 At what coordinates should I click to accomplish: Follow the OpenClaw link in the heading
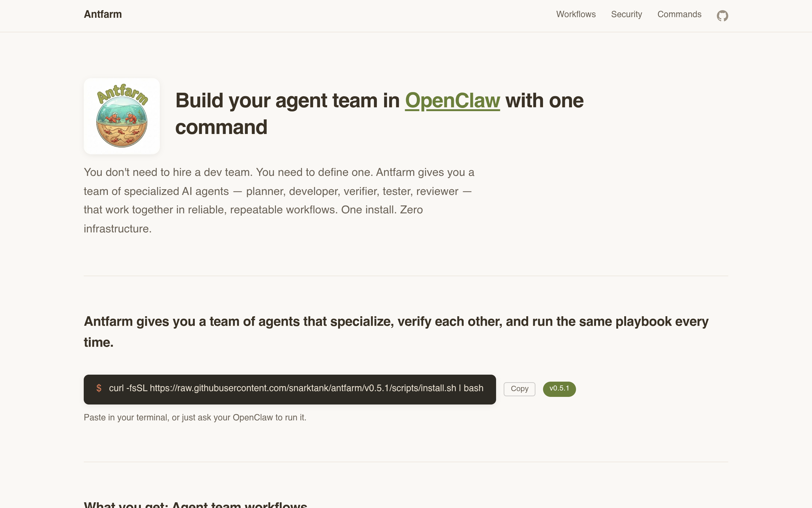point(452,100)
